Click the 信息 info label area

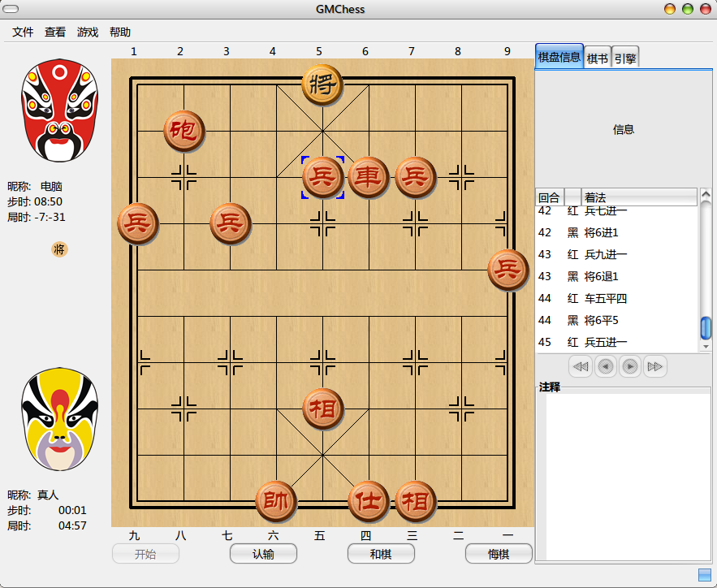click(x=624, y=129)
